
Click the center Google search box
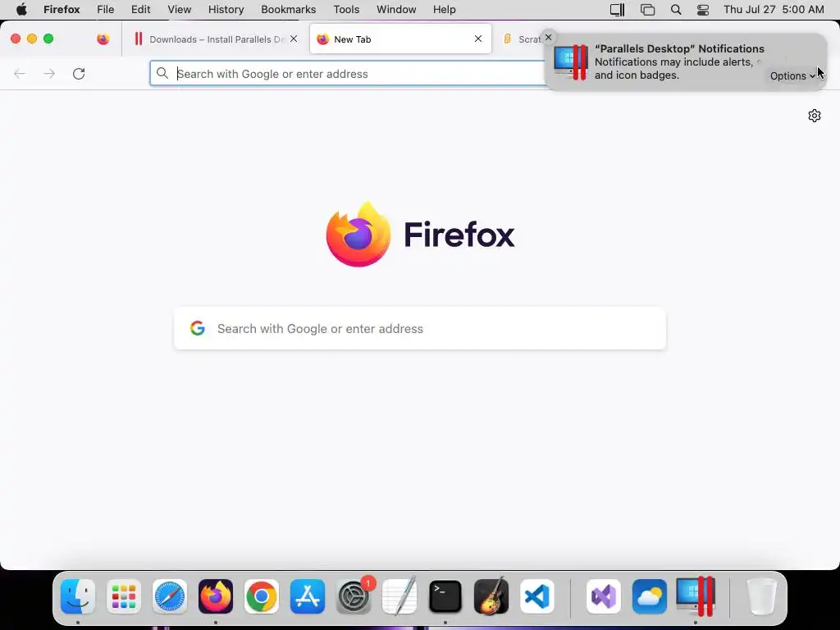420,328
